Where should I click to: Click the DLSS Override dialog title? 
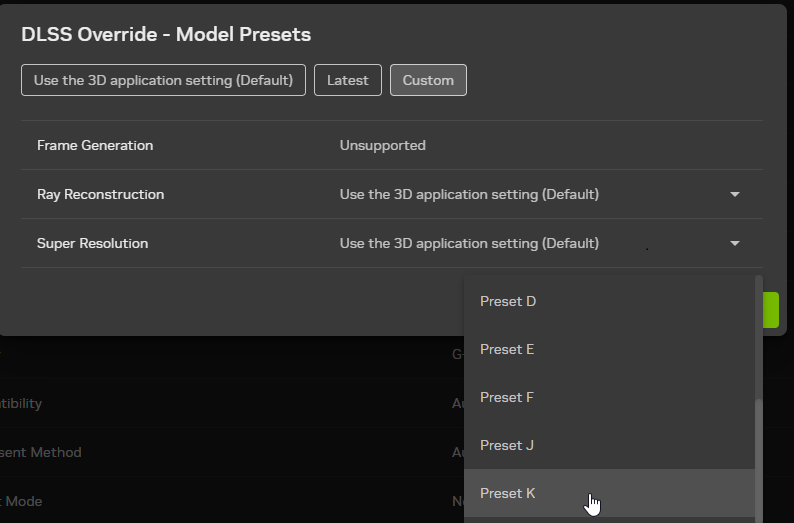[166, 34]
